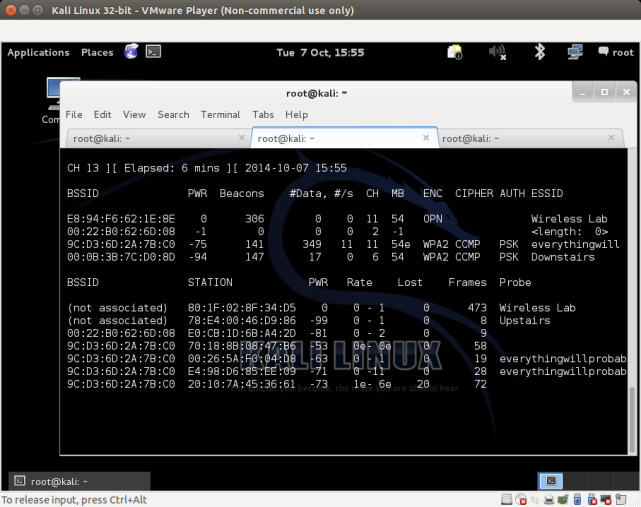Open the muted volume indicator

498,52
